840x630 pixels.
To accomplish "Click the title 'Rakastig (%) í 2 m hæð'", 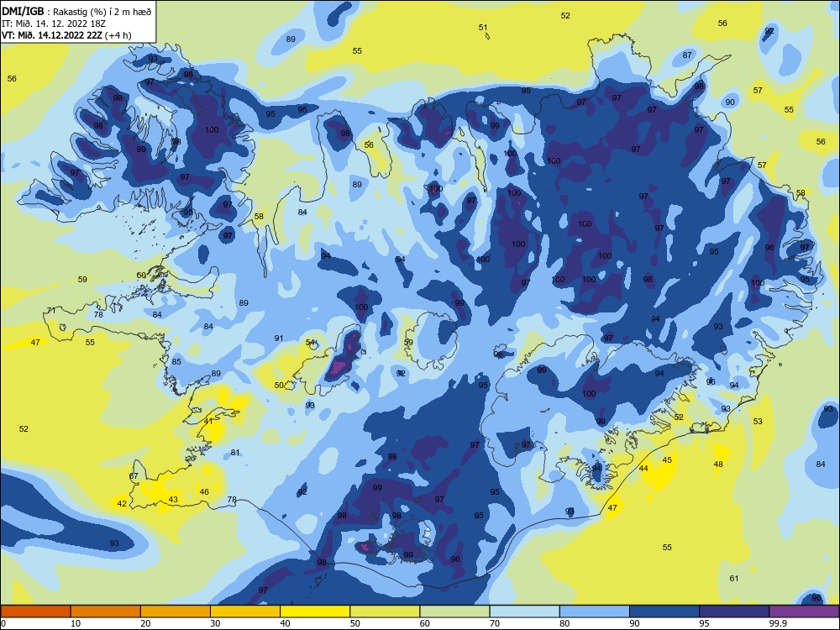I will click(x=102, y=12).
